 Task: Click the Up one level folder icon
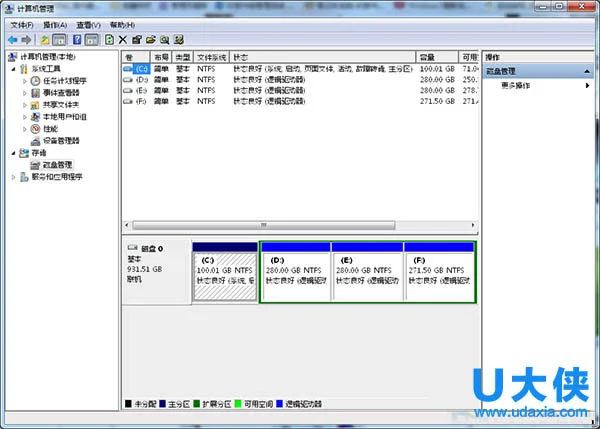tap(45, 39)
